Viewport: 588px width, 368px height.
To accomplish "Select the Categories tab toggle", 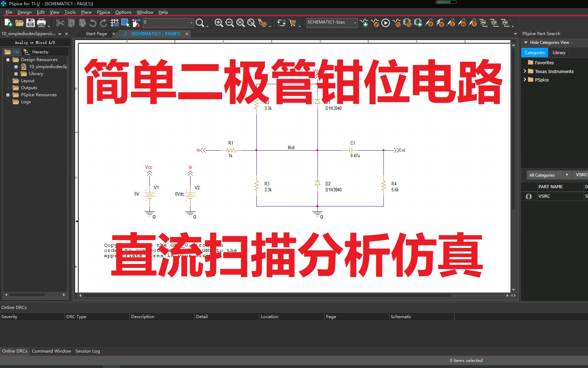I will pos(534,52).
